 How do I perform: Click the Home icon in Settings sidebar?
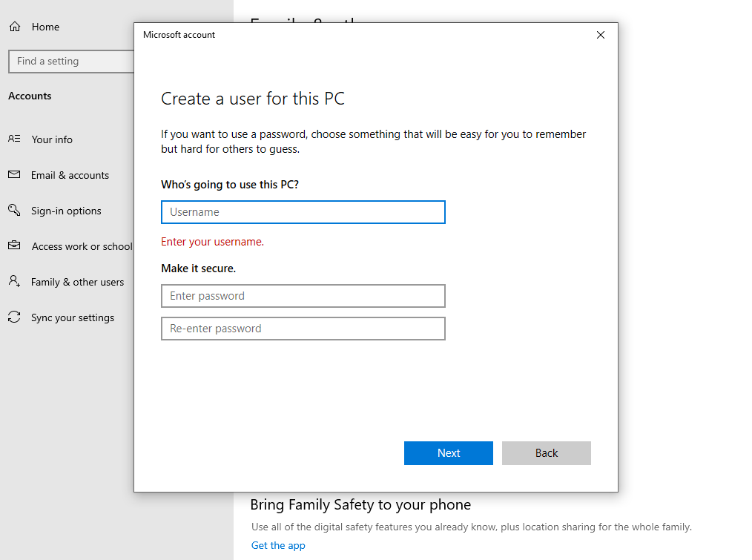15,27
